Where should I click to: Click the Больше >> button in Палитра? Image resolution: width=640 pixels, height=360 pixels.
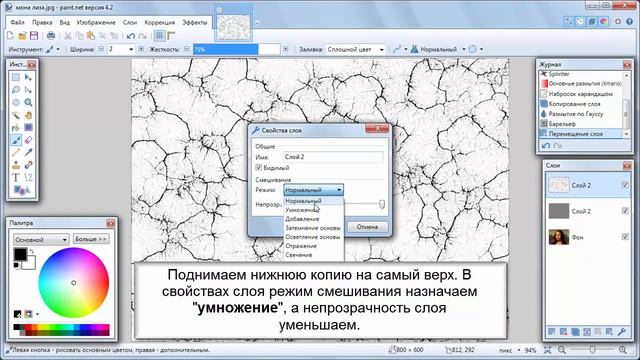click(91, 239)
